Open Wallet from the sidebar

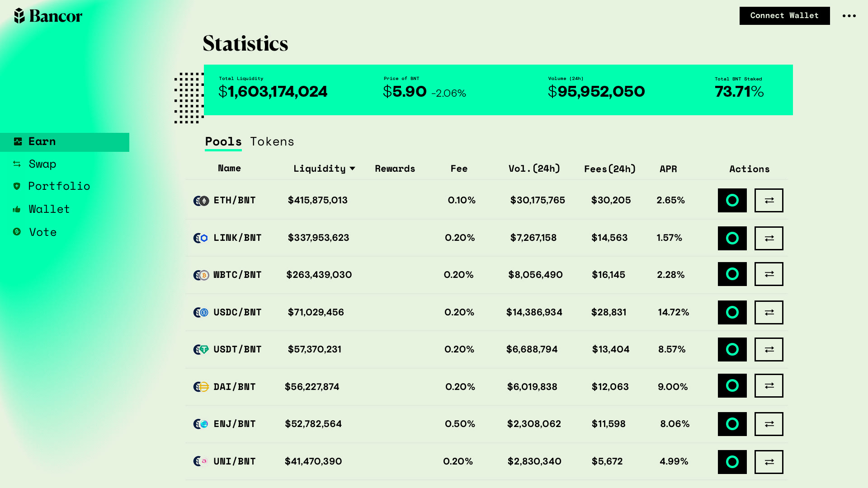[x=49, y=209]
